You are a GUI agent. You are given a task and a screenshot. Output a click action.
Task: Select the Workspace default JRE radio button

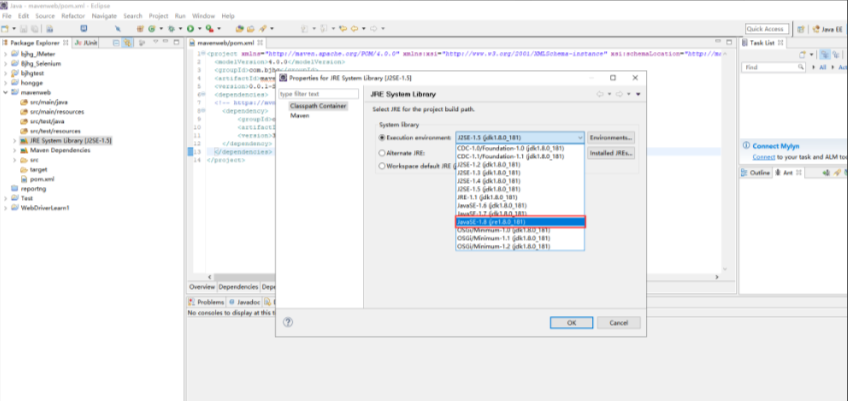pyautogui.click(x=382, y=166)
